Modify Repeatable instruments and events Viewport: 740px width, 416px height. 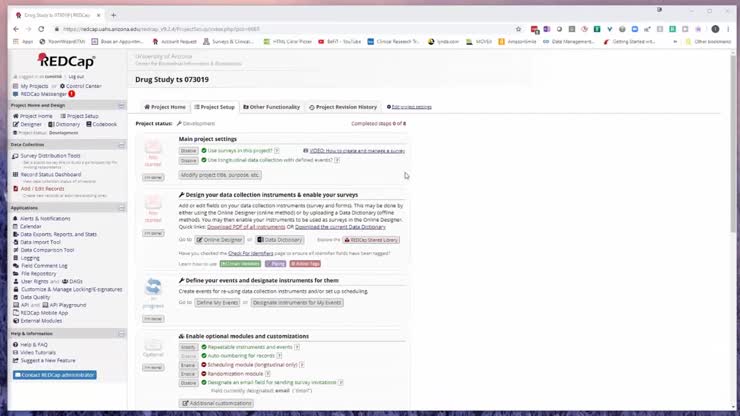click(188, 347)
